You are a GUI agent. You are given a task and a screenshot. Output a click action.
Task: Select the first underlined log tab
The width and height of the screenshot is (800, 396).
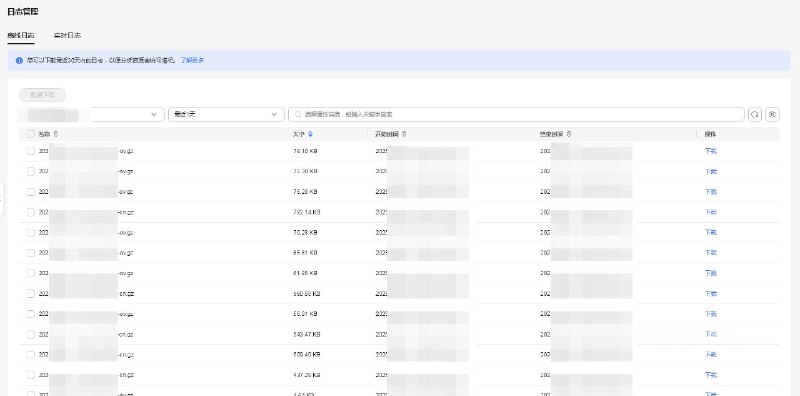pyautogui.click(x=21, y=36)
